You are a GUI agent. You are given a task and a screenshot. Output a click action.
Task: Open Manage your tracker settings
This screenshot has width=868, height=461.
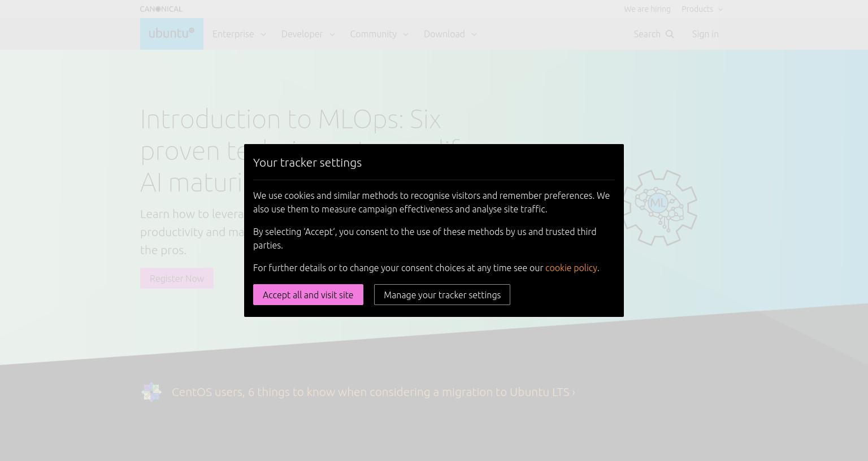coord(442,295)
